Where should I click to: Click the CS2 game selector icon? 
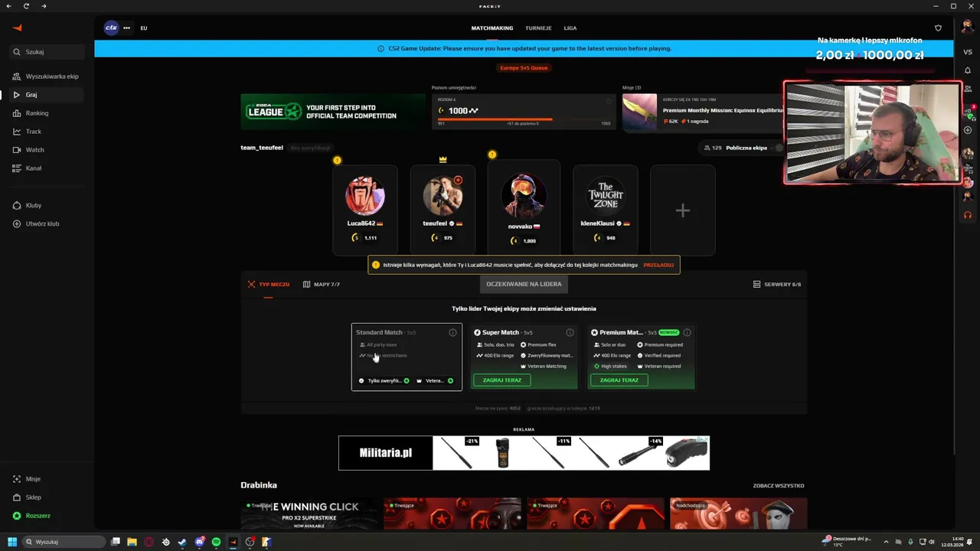point(111,28)
